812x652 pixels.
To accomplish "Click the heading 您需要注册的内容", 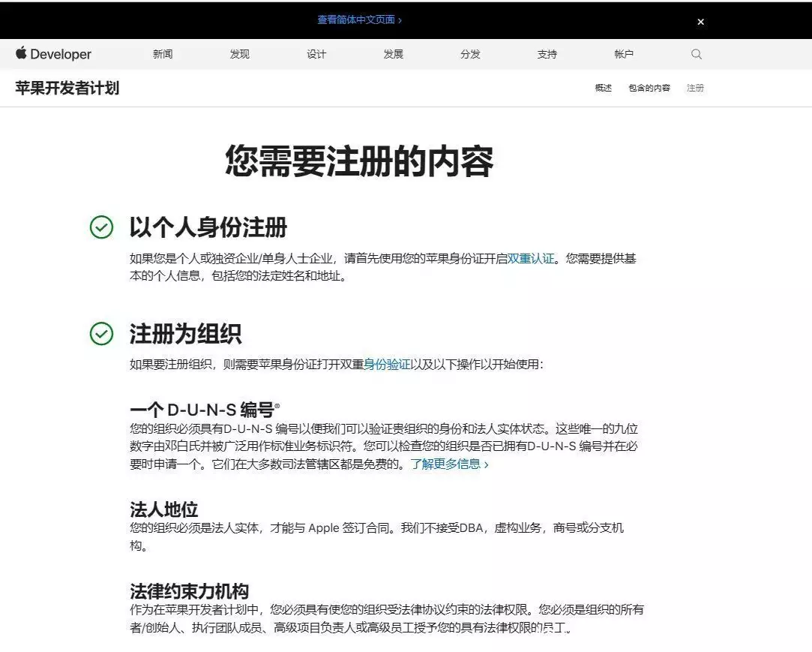I will click(x=359, y=161).
